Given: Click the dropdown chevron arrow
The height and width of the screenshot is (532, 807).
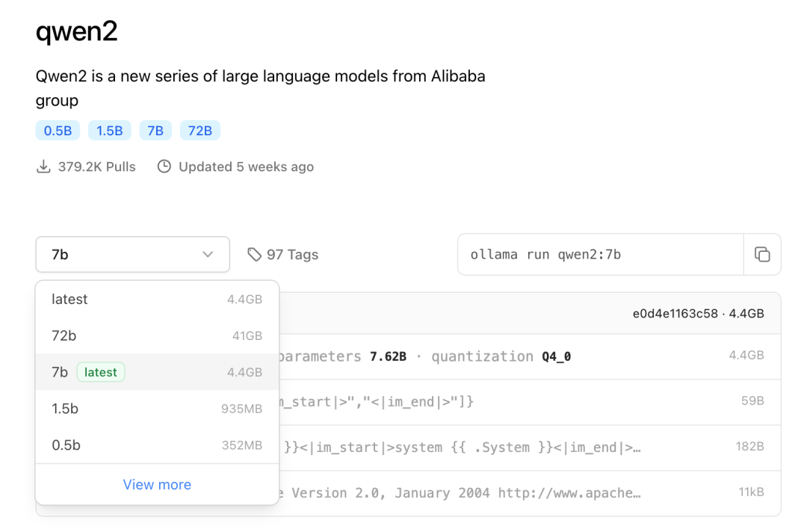Looking at the screenshot, I should (208, 255).
